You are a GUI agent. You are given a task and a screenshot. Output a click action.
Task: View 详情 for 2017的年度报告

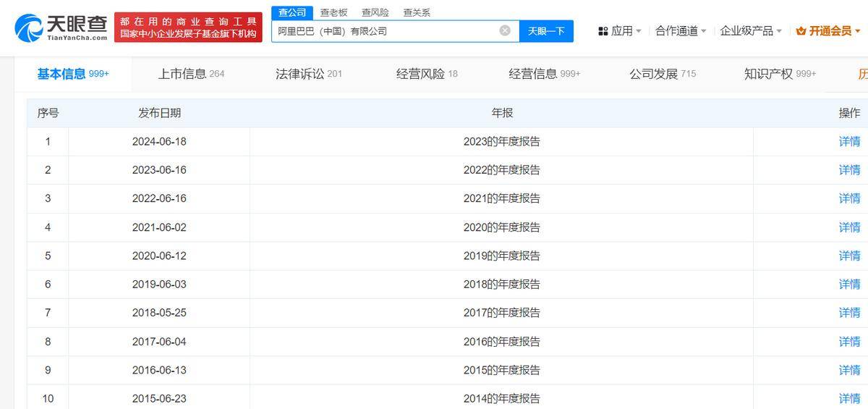849,313
